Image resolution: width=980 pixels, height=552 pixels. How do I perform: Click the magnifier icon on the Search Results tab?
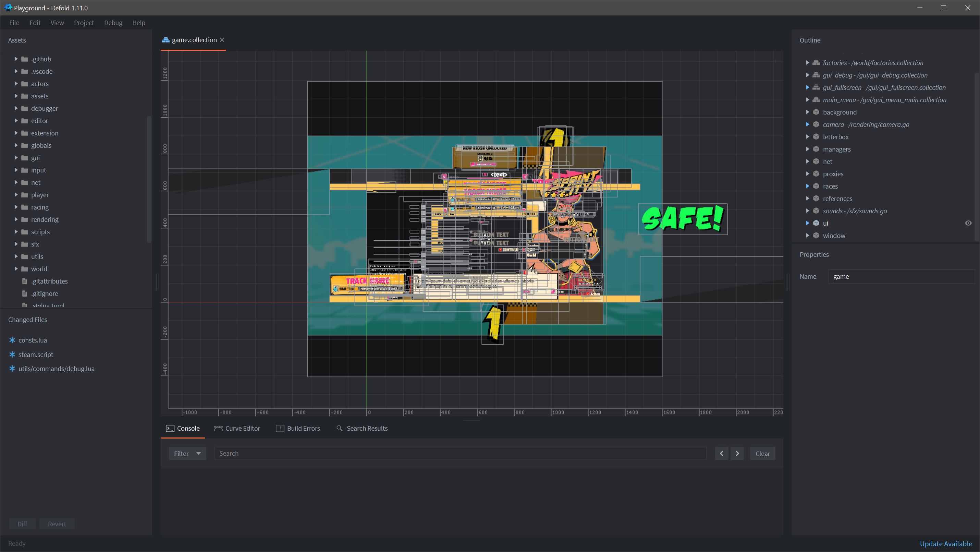pos(340,428)
